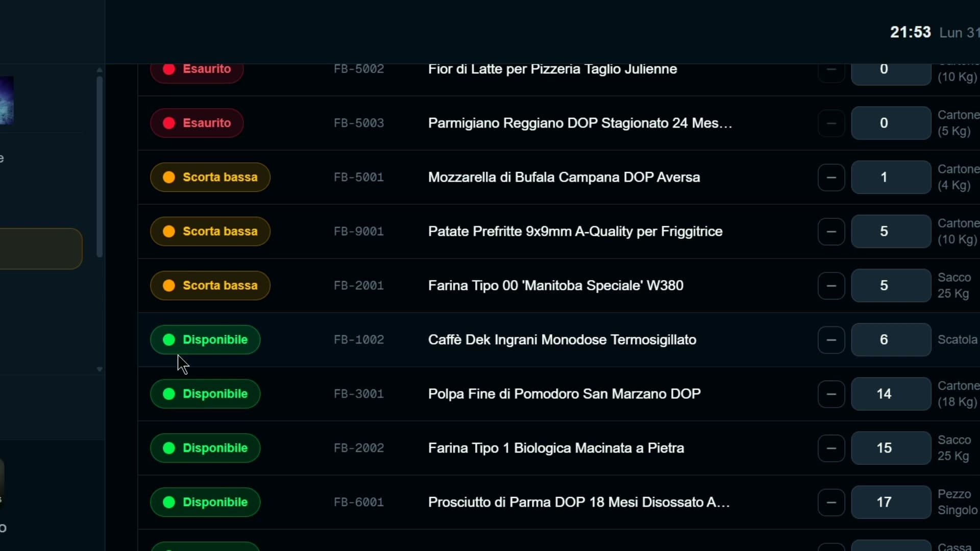Focus quantity field of Farina Tipo 00

pyautogui.click(x=891, y=285)
